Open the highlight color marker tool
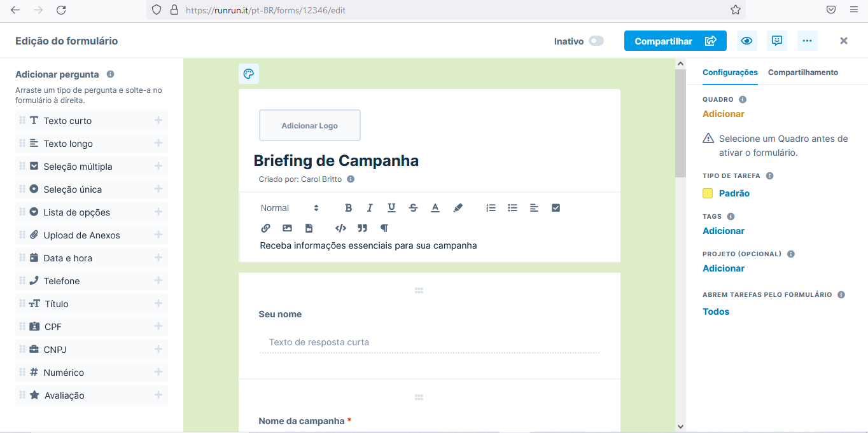868x433 pixels. (x=458, y=208)
